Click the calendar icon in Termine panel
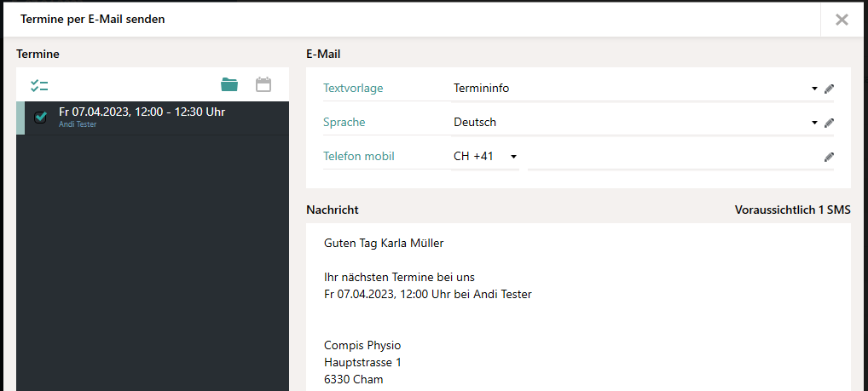This screenshot has height=391, width=868. [x=263, y=84]
